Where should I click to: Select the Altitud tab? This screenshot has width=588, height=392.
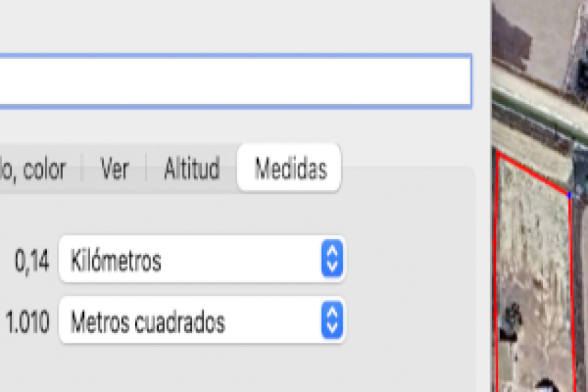191,169
